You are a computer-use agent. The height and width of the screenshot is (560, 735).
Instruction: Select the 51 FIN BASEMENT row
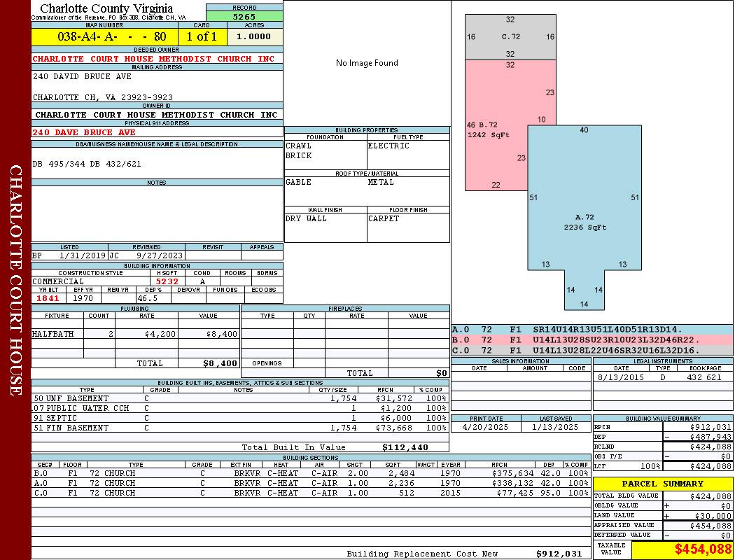pyautogui.click(x=240, y=428)
